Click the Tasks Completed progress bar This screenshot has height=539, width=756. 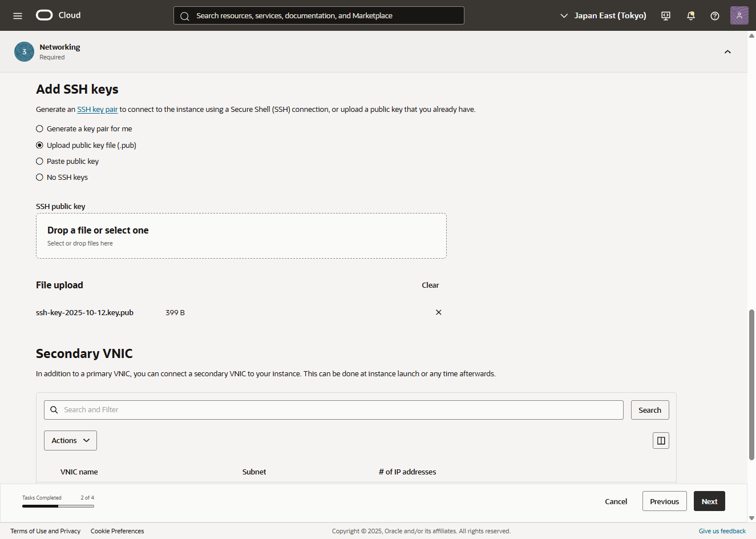(58, 506)
